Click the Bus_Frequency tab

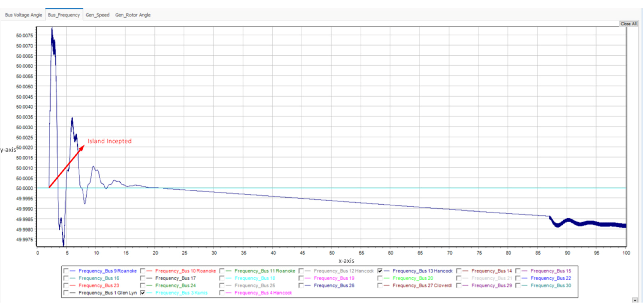tap(64, 15)
